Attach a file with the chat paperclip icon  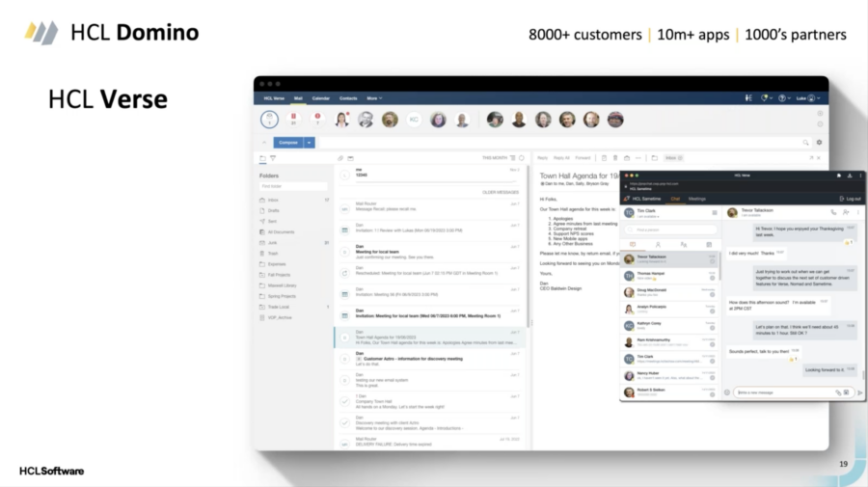point(837,392)
